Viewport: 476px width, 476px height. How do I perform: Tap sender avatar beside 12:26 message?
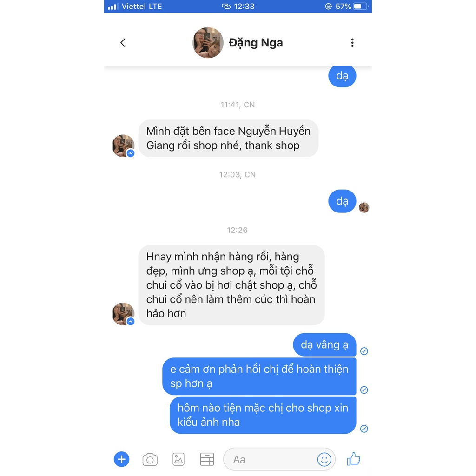click(x=123, y=314)
